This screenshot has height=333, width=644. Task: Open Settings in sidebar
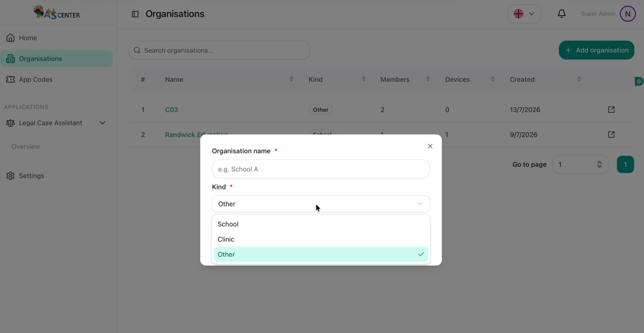[56, 176]
